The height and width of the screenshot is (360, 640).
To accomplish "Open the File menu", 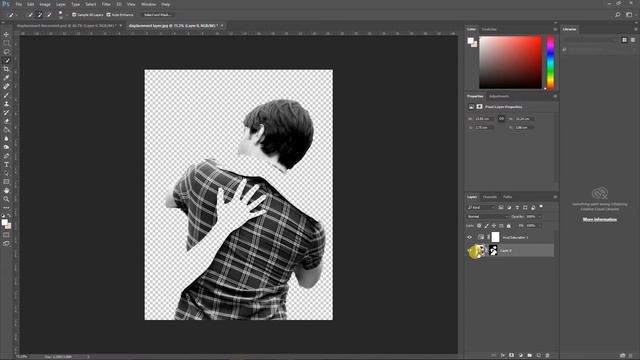I will pyautogui.click(x=18, y=4).
